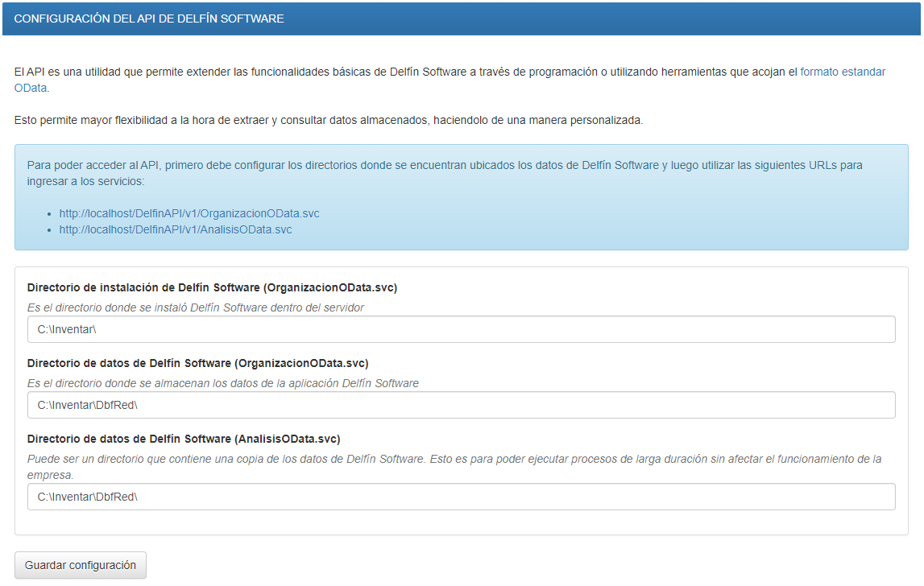Click the Configuración del API header title
924x586 pixels.
(x=149, y=18)
